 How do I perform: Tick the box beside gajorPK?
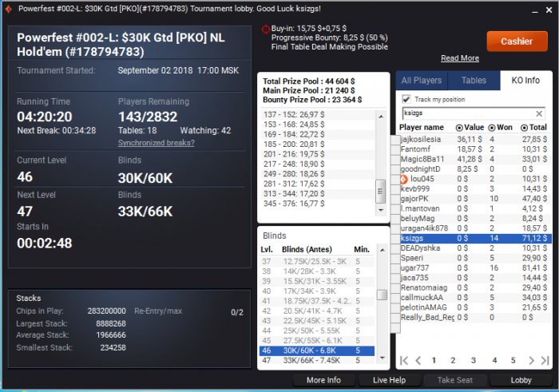395,199
